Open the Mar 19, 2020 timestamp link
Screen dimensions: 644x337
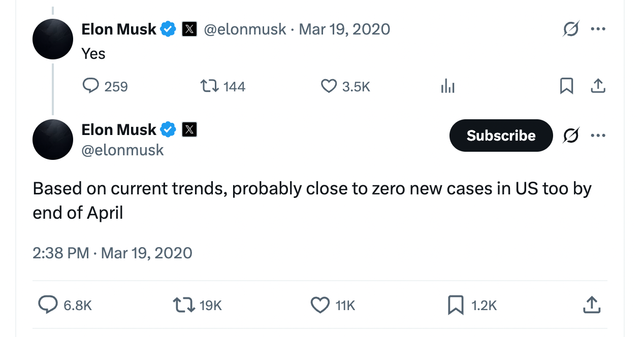(x=344, y=29)
